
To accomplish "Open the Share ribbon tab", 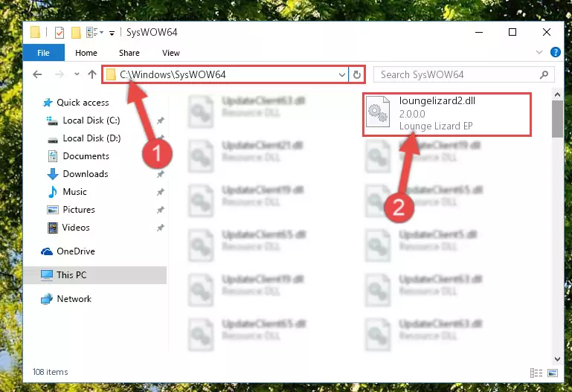I will pos(129,53).
